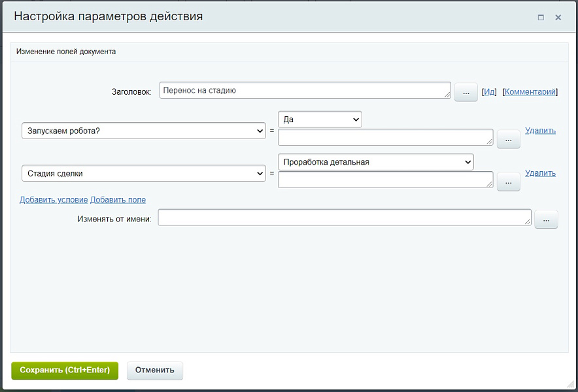The width and height of the screenshot is (578, 392).
Task: Open ellipsis picker next to Изменять от имени
Action: click(x=546, y=219)
